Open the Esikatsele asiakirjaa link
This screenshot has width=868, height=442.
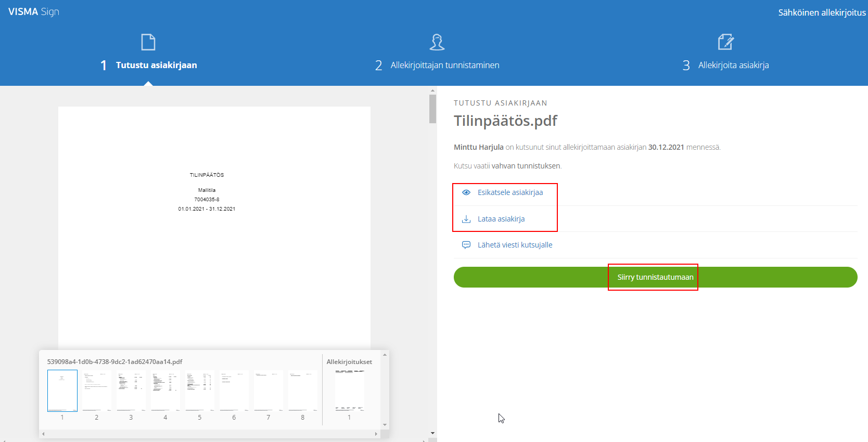pos(510,192)
